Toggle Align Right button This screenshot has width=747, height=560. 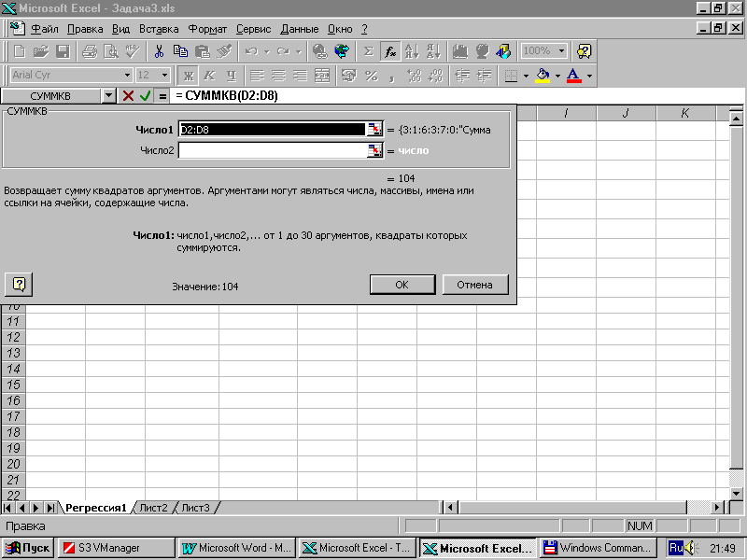coord(301,76)
